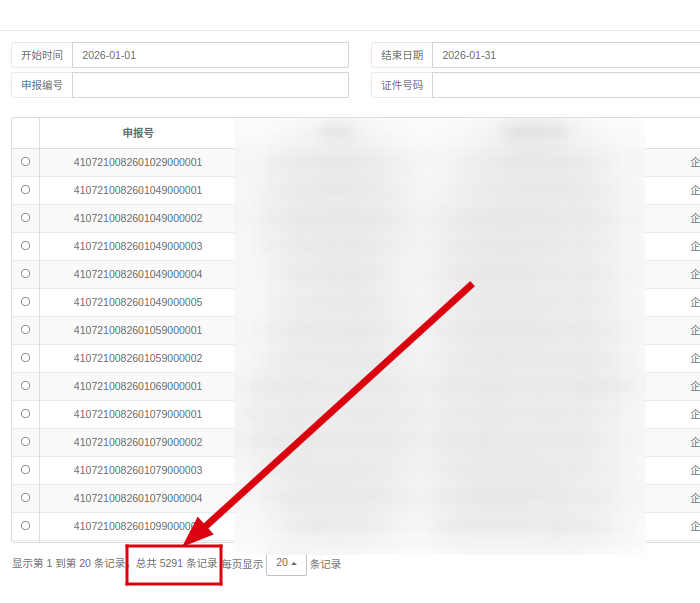
Task: Select radio for row ending 1079000001
Action: [x=25, y=413]
